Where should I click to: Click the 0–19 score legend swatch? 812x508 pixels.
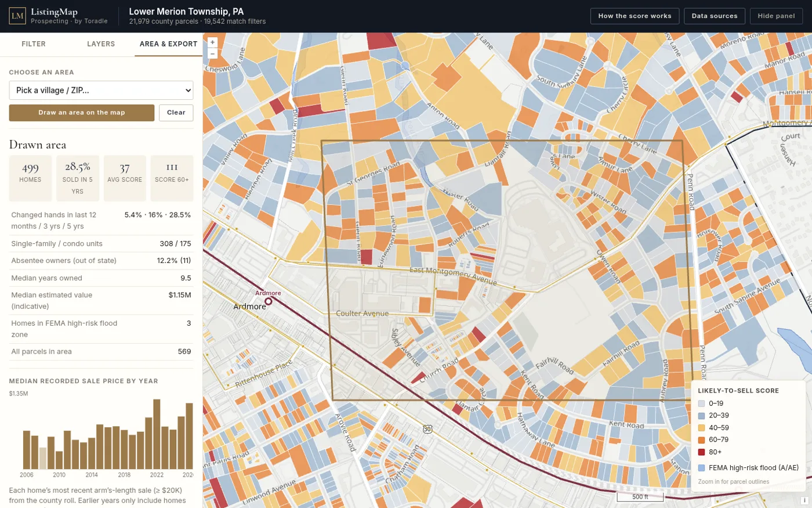point(701,403)
